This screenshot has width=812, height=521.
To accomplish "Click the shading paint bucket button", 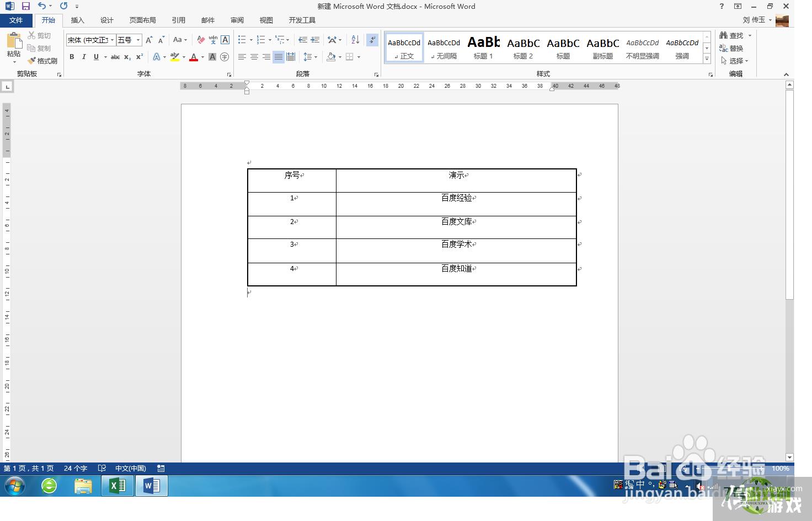I will tap(331, 57).
